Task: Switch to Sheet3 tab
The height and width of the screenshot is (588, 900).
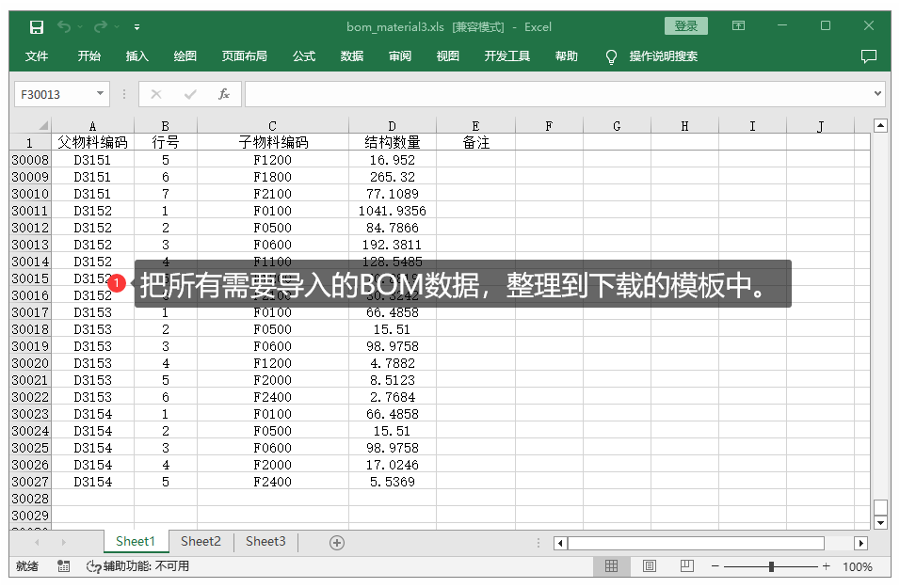Action: pos(265,541)
